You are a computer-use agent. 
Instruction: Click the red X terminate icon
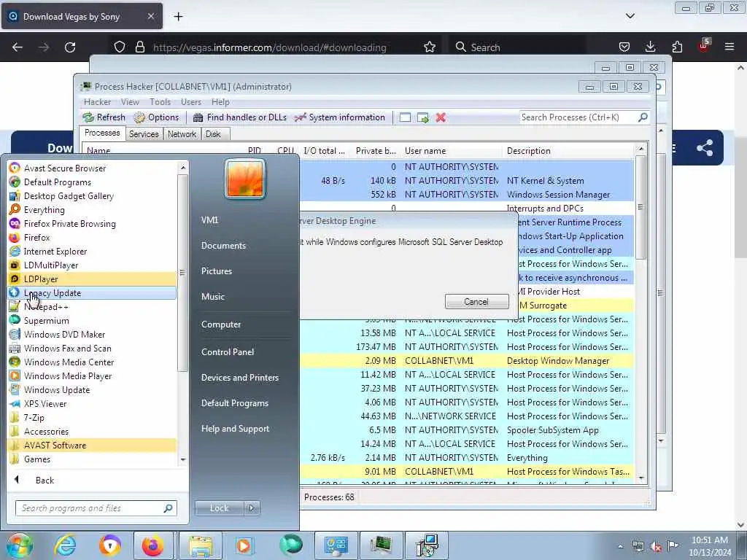[x=441, y=117]
